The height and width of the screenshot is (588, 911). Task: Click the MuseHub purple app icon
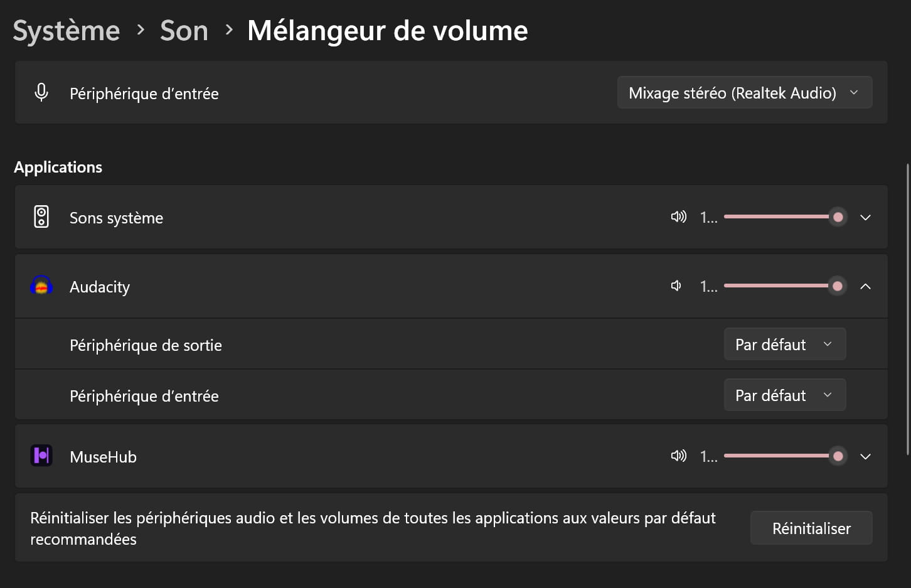[x=41, y=456]
